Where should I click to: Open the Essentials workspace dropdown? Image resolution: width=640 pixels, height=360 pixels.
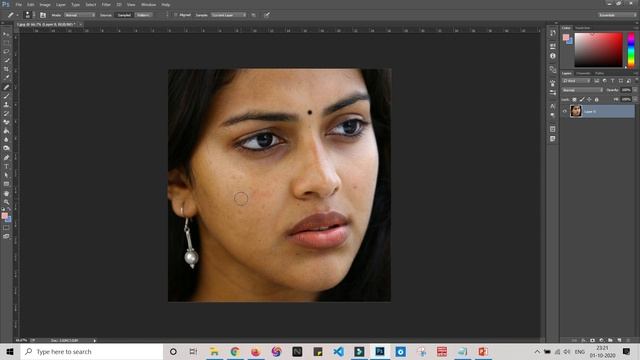tap(617, 15)
